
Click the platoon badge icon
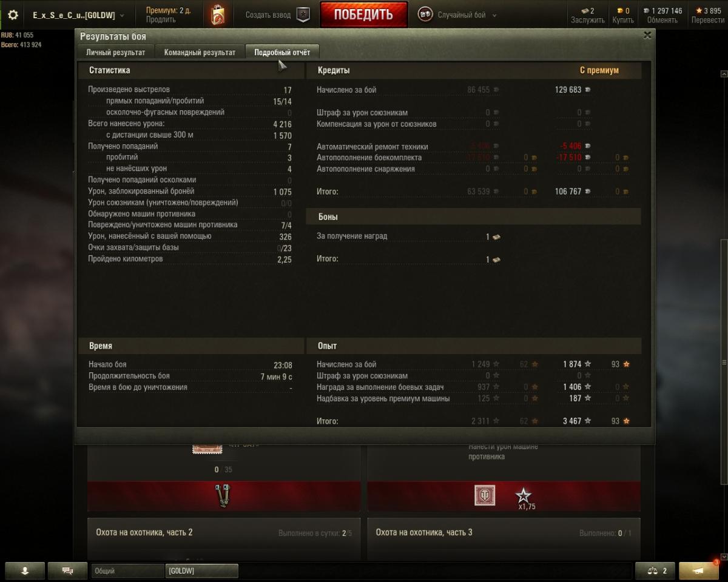pyautogui.click(x=302, y=15)
